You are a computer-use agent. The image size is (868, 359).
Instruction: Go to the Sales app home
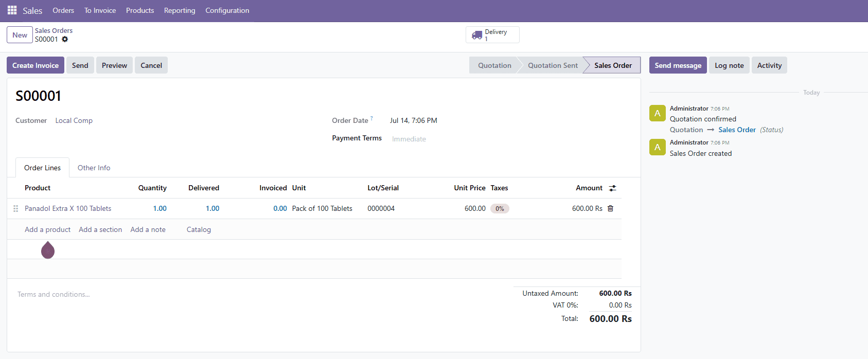point(32,11)
